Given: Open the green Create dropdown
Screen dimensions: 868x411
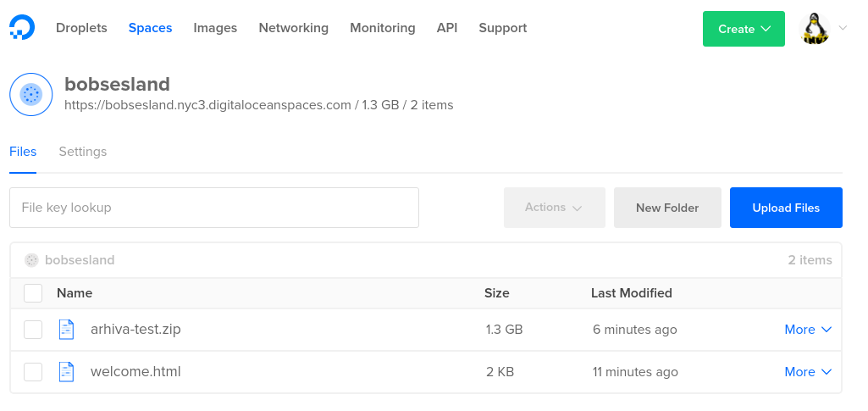Looking at the screenshot, I should click(744, 29).
